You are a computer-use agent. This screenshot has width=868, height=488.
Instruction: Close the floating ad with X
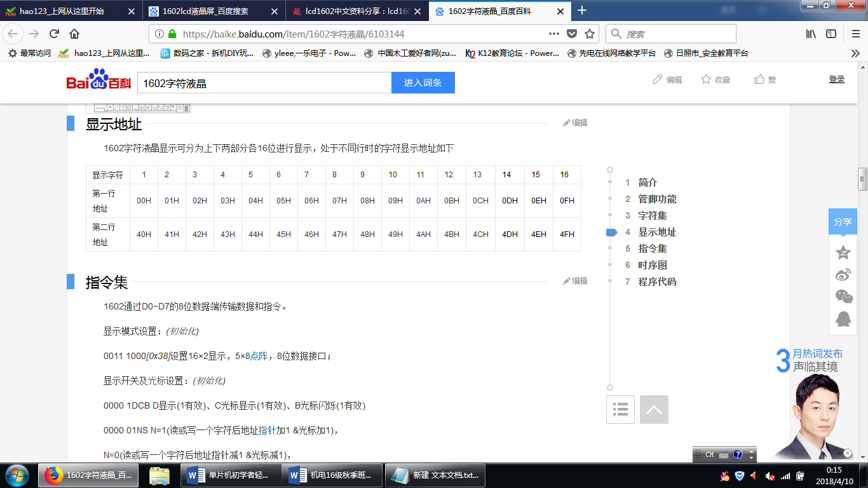pos(847,453)
